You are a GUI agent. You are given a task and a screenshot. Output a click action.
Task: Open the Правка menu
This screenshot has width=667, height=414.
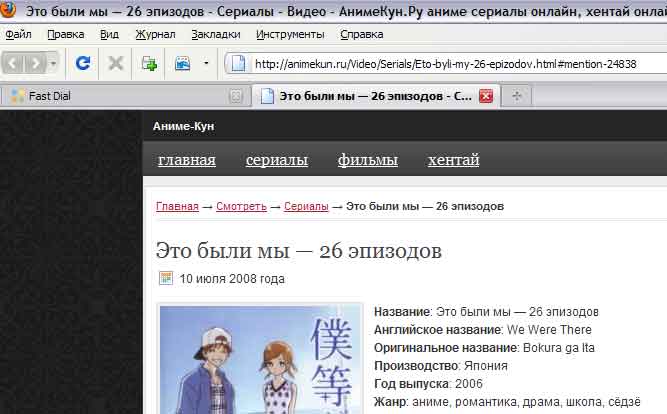[x=66, y=34]
